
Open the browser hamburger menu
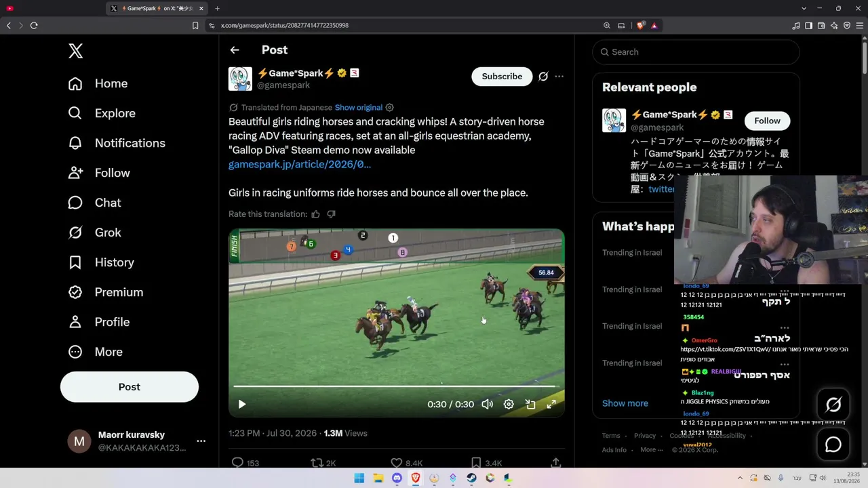point(859,25)
